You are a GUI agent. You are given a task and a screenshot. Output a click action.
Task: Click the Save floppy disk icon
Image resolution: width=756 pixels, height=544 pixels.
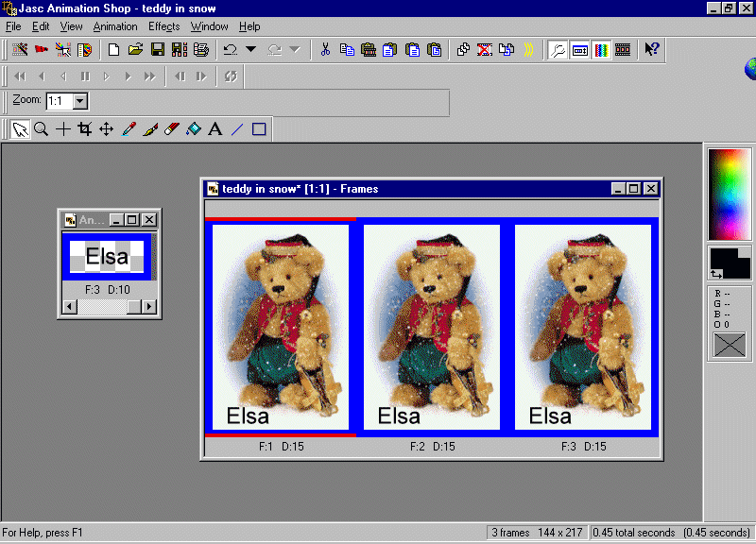[x=158, y=49]
